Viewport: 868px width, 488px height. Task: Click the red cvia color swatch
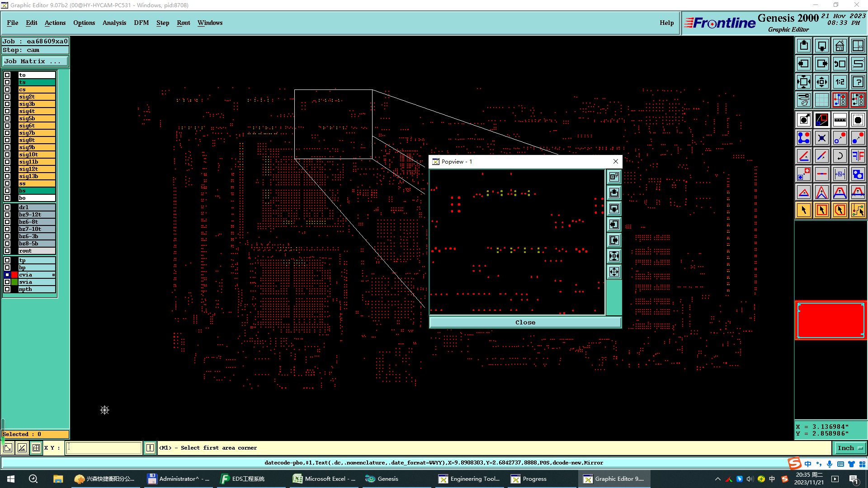tap(14, 275)
